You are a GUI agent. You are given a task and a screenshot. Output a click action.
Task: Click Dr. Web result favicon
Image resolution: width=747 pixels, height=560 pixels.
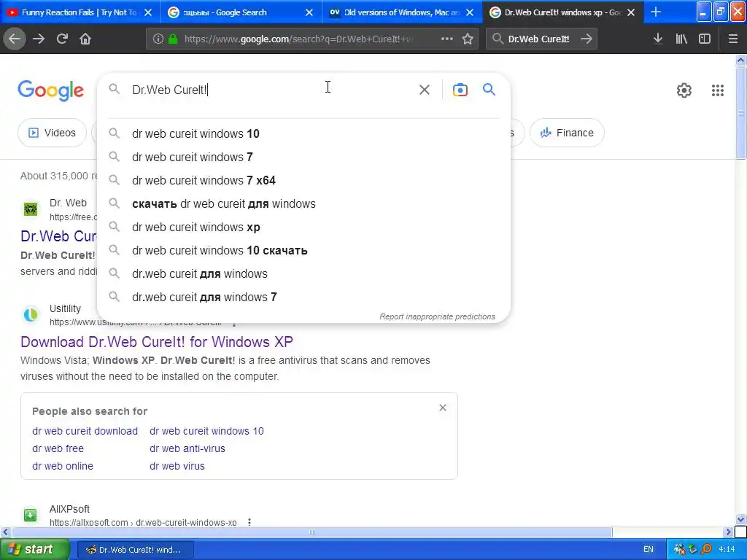pos(31,209)
